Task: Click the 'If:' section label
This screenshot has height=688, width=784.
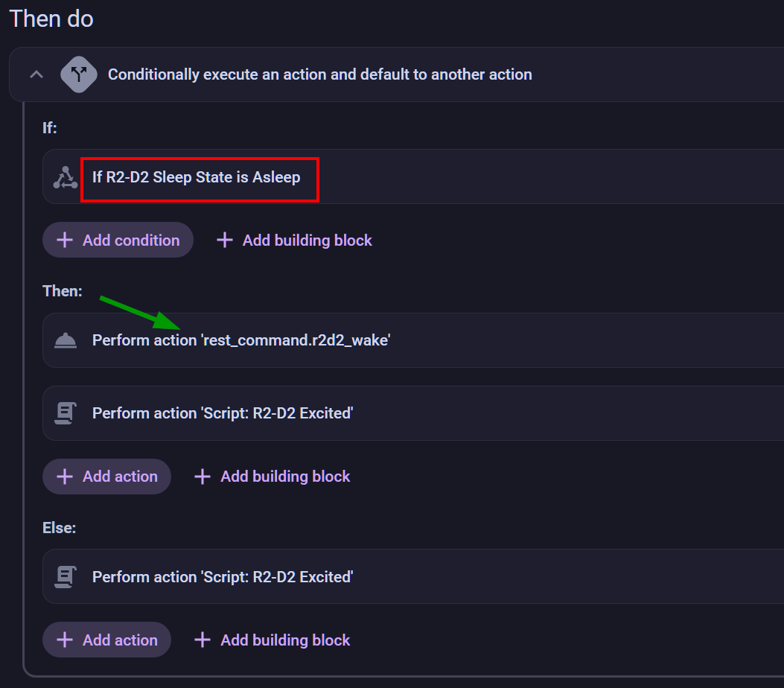Action: coord(50,128)
